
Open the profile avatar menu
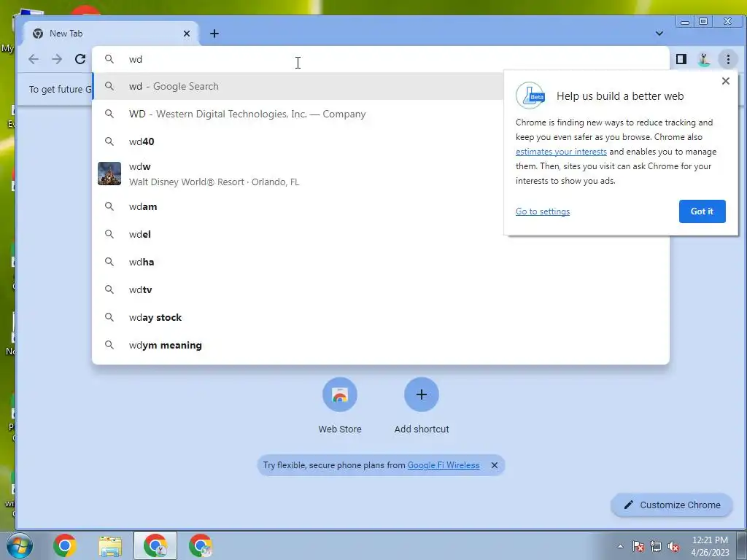click(704, 59)
